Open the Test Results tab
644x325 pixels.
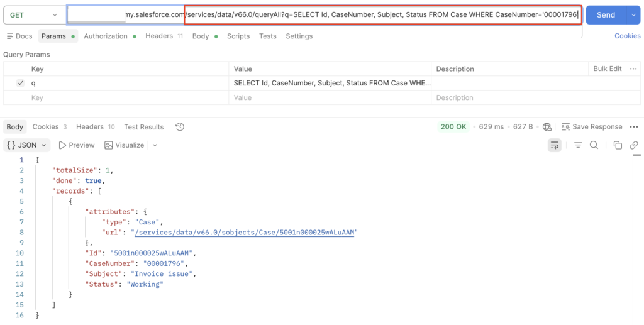coord(144,127)
